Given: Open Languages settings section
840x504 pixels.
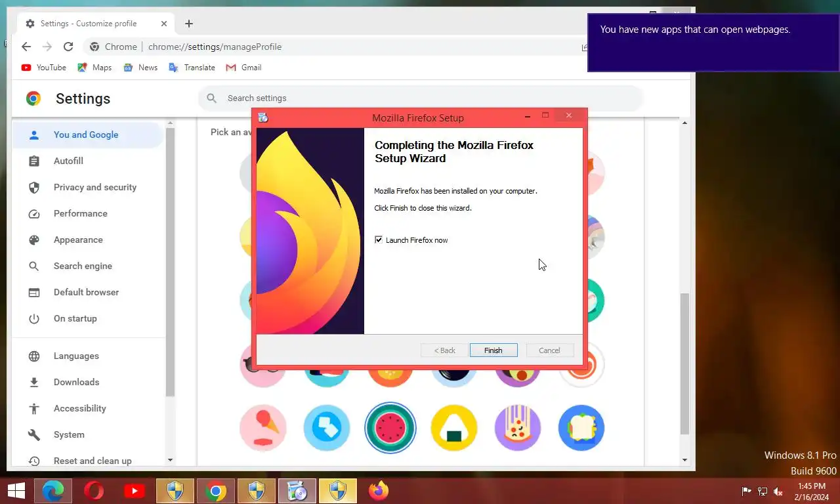Looking at the screenshot, I should pyautogui.click(x=88, y=356).
